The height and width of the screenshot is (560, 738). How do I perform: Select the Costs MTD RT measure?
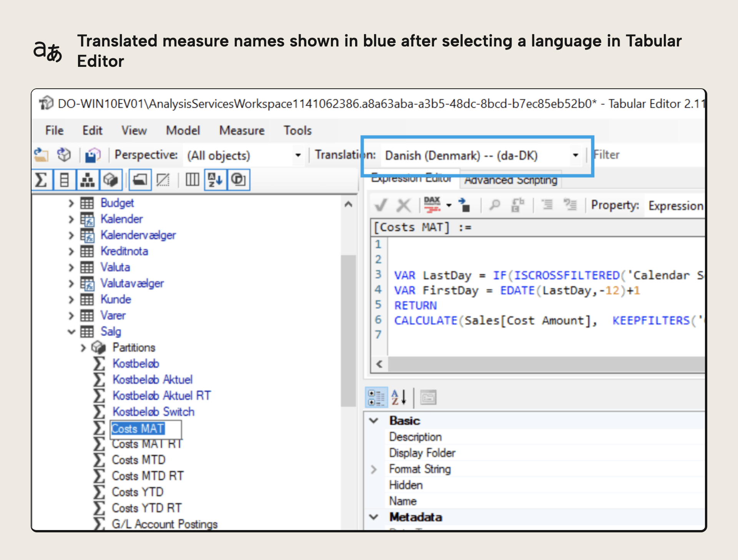148,476
